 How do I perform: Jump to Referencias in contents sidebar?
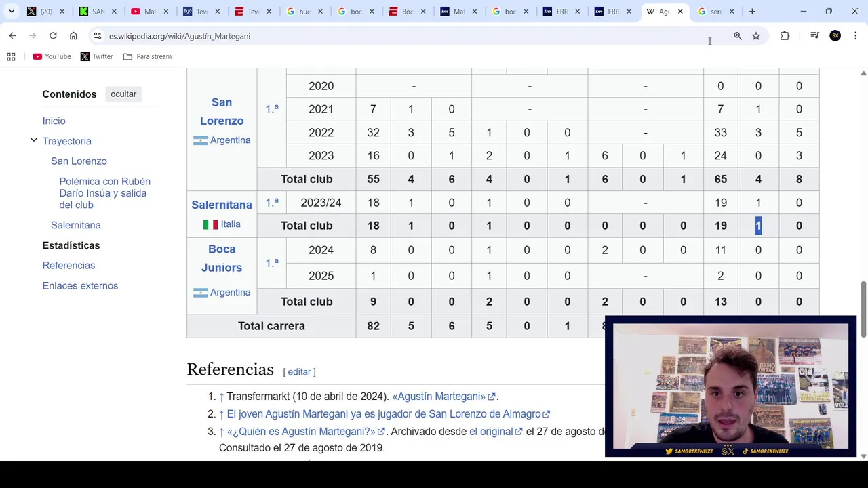pos(68,265)
